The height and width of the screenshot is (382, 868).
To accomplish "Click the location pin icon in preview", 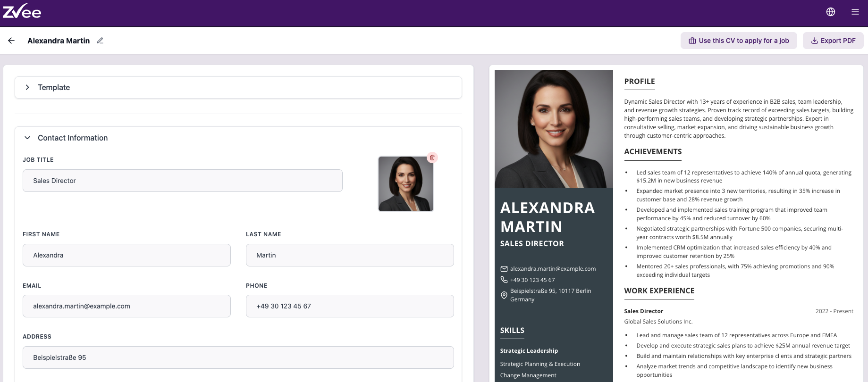I will [x=504, y=295].
